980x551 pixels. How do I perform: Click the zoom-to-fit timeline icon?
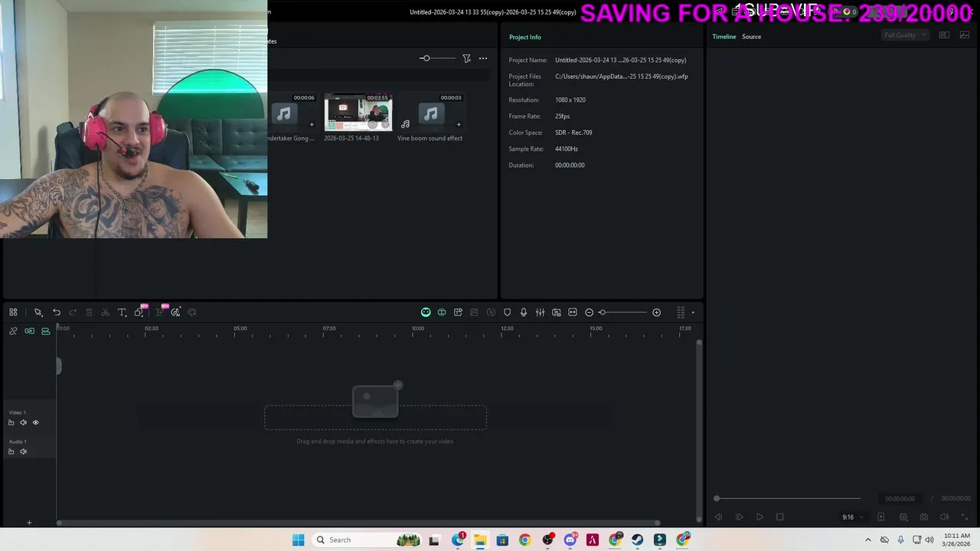pyautogui.click(x=573, y=312)
